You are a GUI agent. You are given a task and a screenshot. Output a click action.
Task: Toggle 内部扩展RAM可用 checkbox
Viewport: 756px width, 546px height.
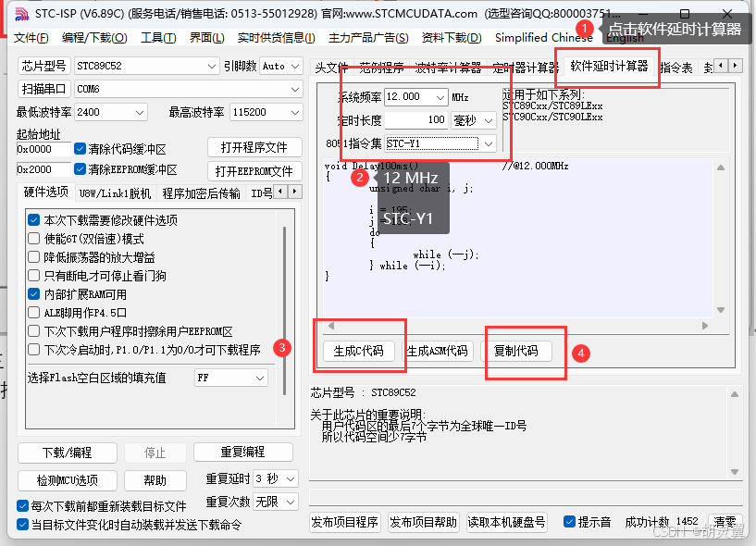pyautogui.click(x=33, y=294)
